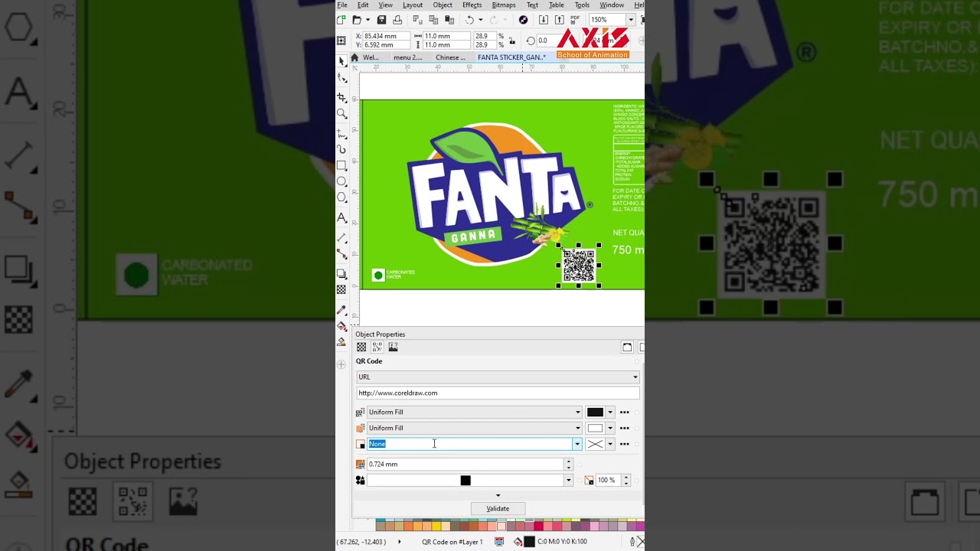Expand the background Uniform Fill dropdown
This screenshot has height=551, width=980.
577,428
